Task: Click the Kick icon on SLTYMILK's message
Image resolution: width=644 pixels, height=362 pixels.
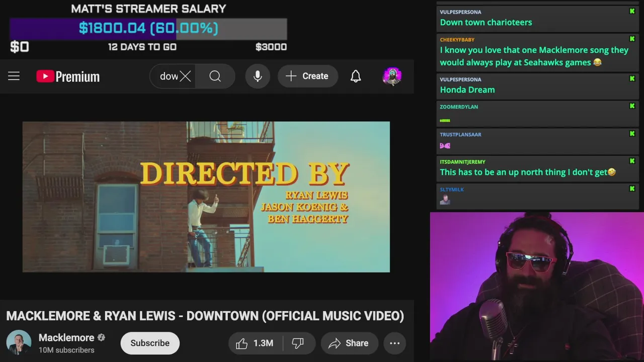Action: point(632,189)
